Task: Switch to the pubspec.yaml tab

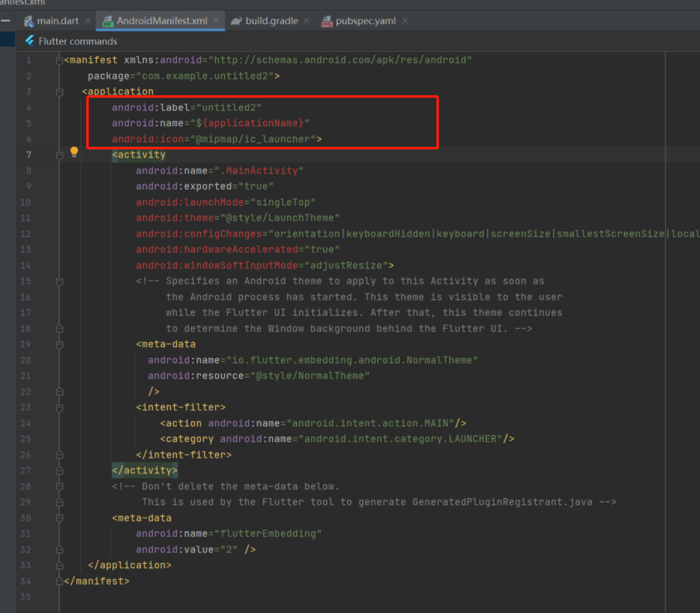Action: click(x=365, y=21)
